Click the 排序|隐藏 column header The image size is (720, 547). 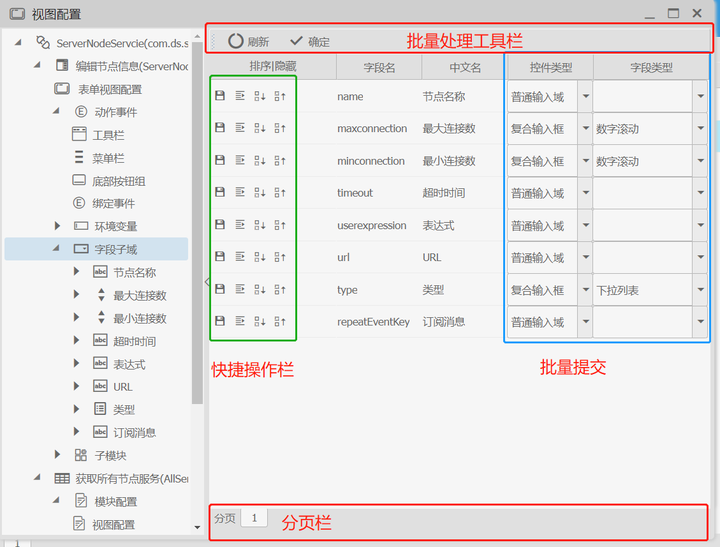[272, 67]
